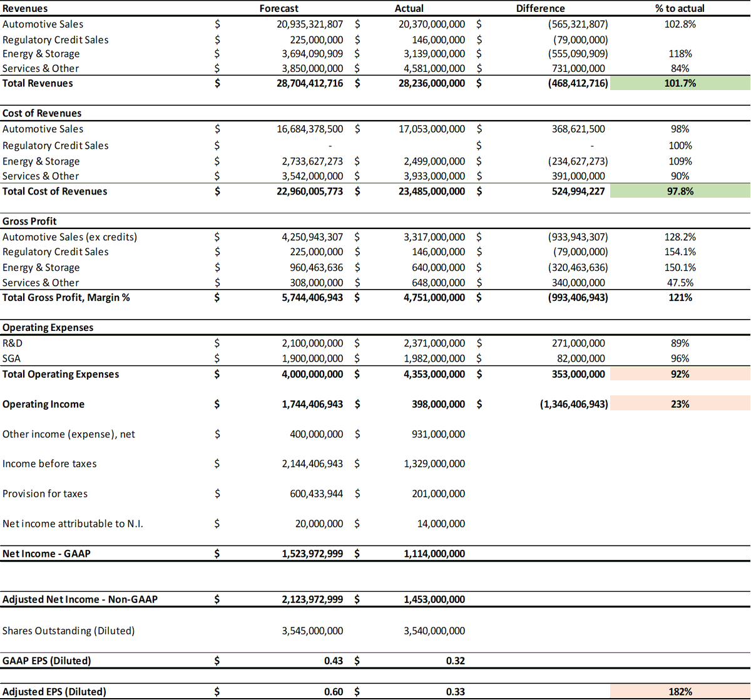Image resolution: width=751 pixels, height=700 pixels.
Task: Select GAAP net income 1,523,972,999
Action: (312, 554)
